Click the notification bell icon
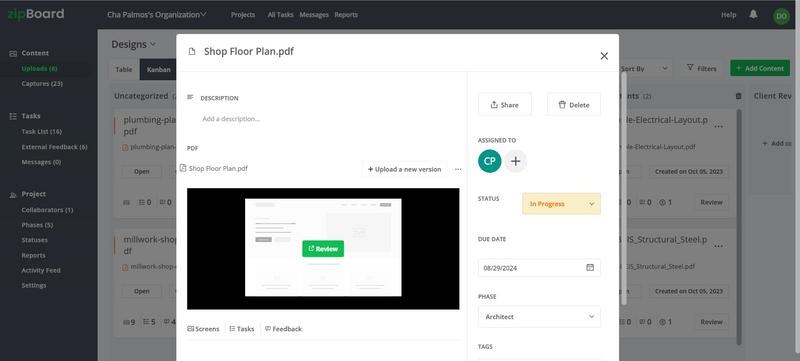800x361 pixels. (x=753, y=15)
